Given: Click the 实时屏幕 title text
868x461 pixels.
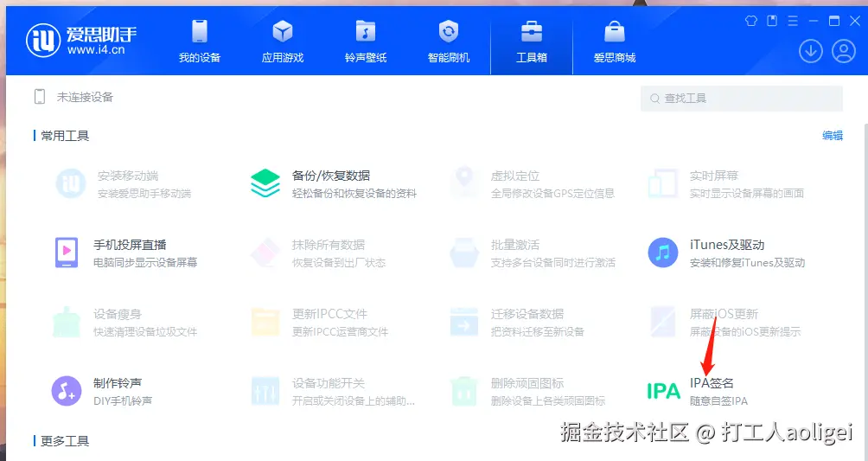Looking at the screenshot, I should (714, 176).
